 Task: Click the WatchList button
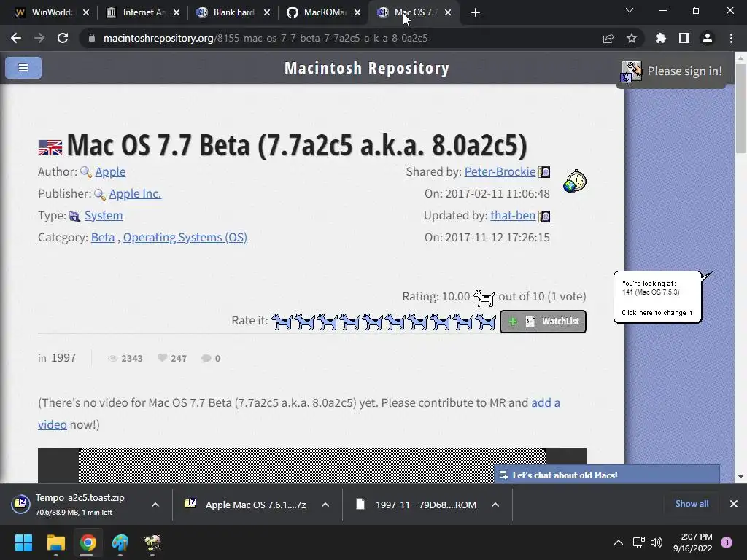[x=543, y=322]
